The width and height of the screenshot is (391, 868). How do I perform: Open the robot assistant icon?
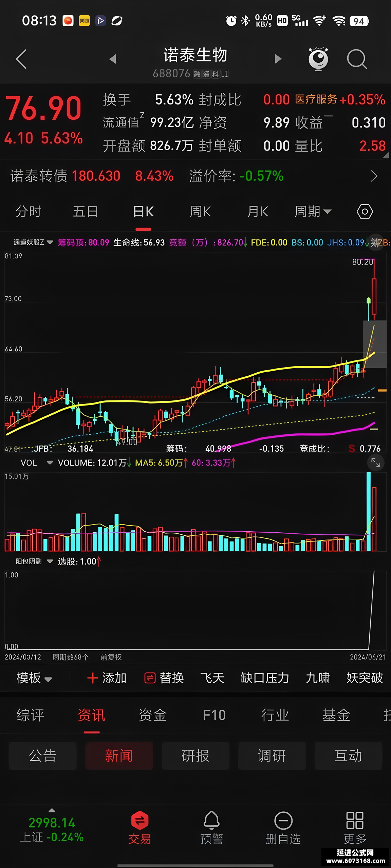(318, 59)
